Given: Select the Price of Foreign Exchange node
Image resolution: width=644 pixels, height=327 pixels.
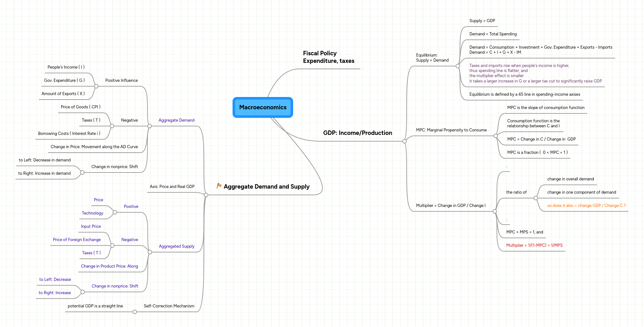Looking at the screenshot, I should pyautogui.click(x=77, y=239).
